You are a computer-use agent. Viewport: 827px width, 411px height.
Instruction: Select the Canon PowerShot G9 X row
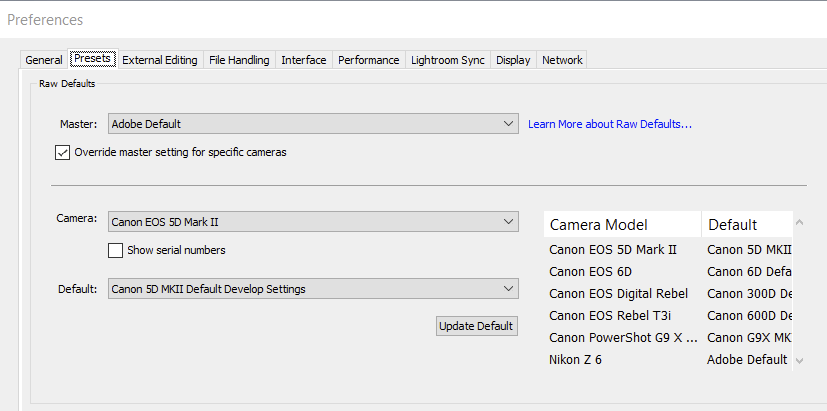coord(668,338)
